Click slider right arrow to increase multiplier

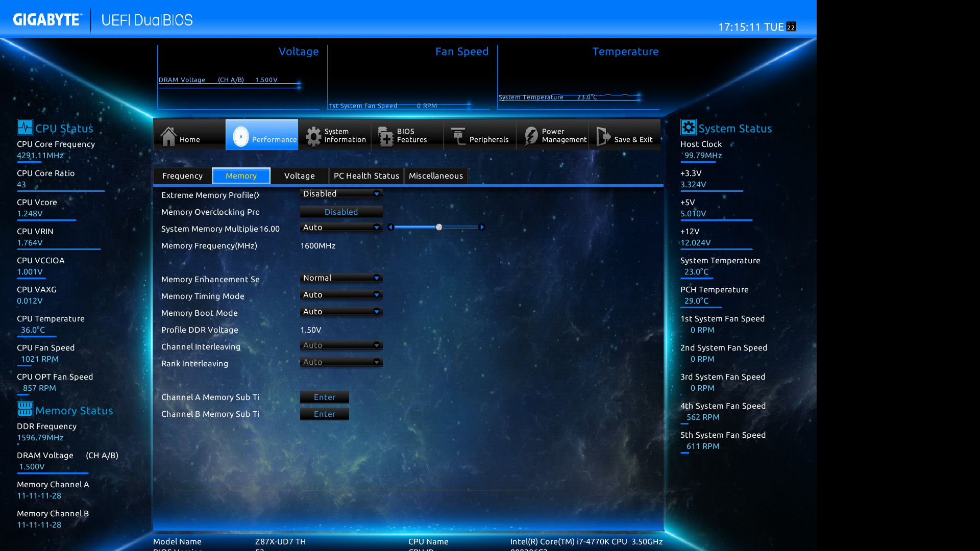(x=481, y=227)
